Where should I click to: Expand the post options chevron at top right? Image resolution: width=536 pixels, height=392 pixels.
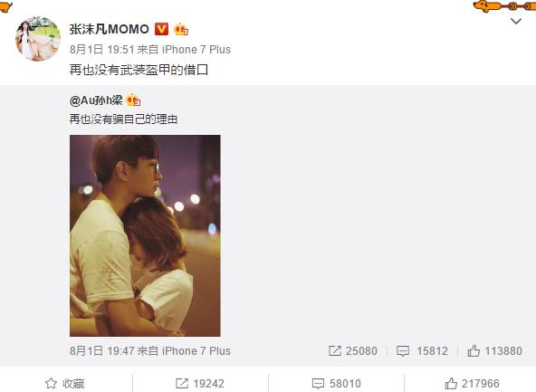coord(516,21)
